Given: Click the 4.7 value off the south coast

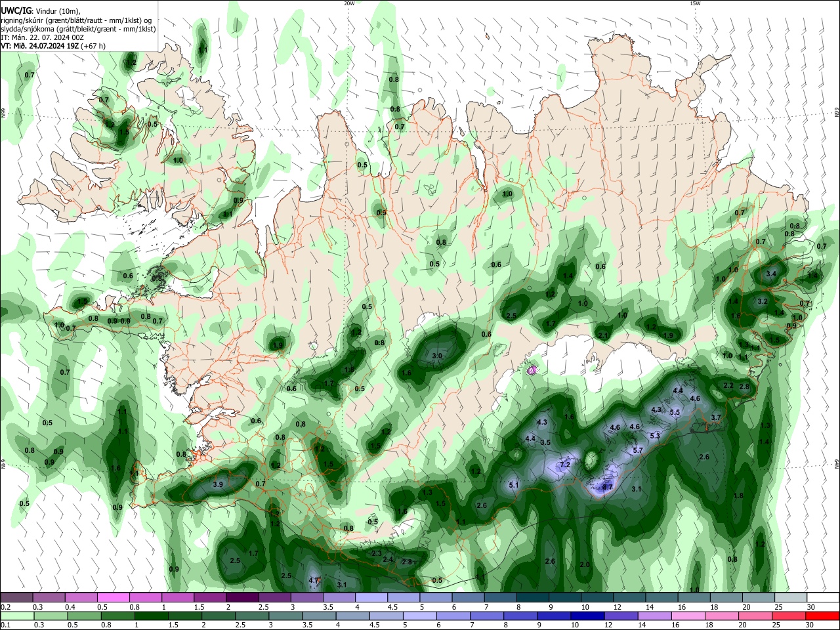Looking at the screenshot, I should tap(314, 580).
